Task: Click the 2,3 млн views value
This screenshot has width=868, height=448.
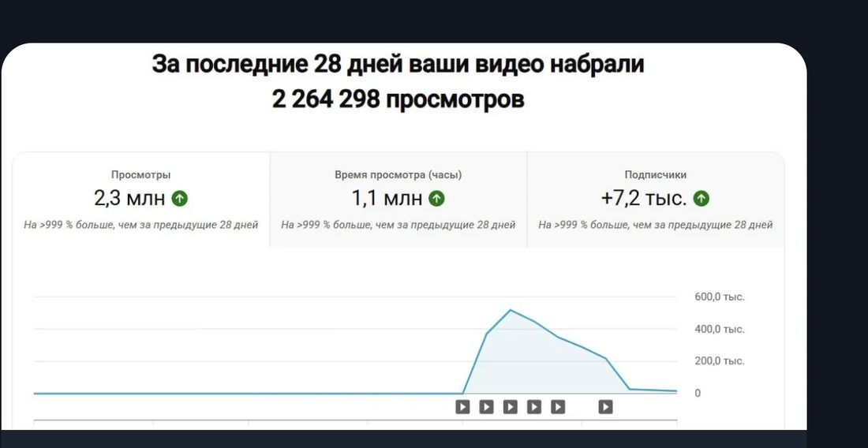Action: tap(129, 199)
